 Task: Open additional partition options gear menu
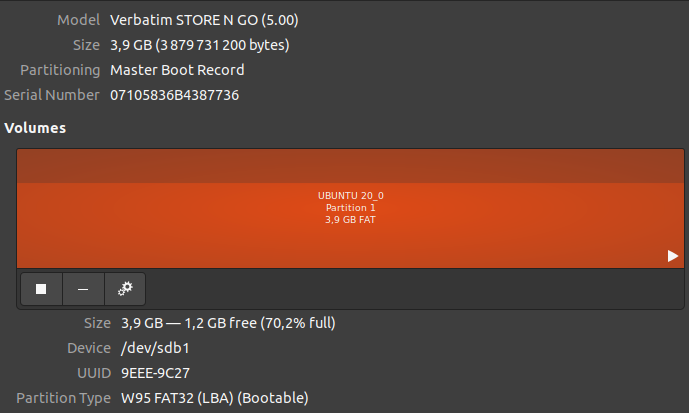[125, 289]
